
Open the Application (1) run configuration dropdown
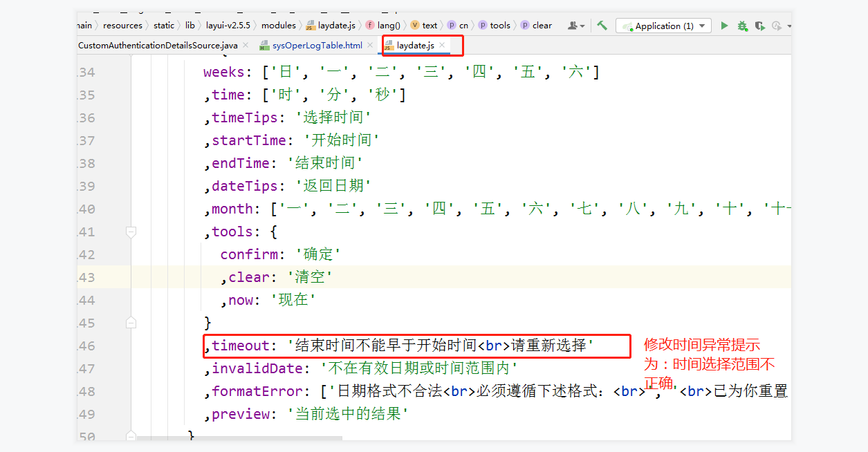point(663,25)
